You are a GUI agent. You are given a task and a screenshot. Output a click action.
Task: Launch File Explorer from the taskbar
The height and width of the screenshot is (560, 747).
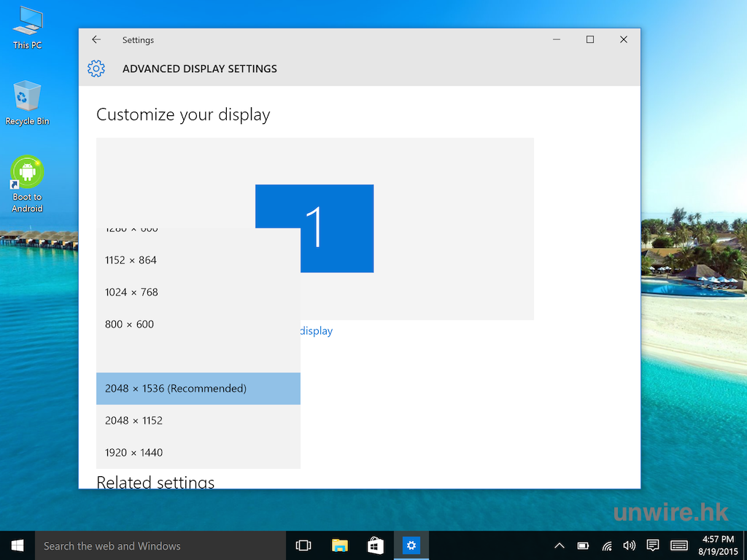(x=340, y=545)
